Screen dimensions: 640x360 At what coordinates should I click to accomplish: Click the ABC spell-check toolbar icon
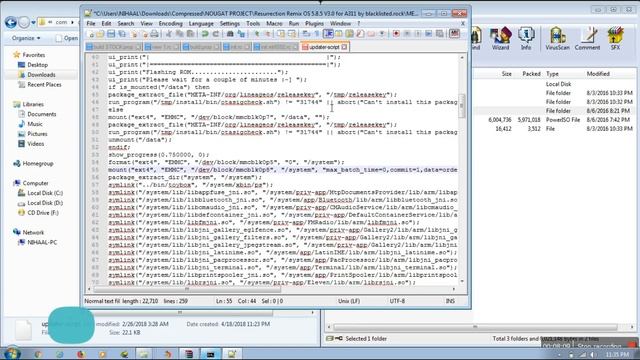coord(455,34)
